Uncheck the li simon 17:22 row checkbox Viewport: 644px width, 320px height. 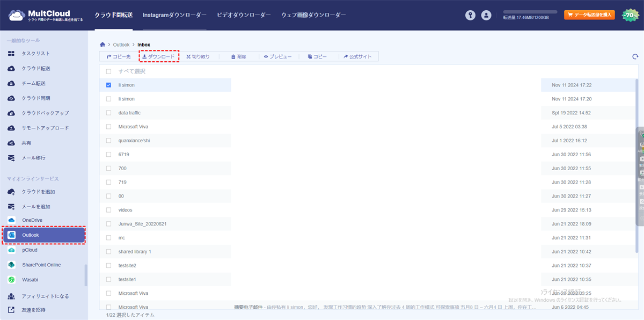tap(108, 85)
